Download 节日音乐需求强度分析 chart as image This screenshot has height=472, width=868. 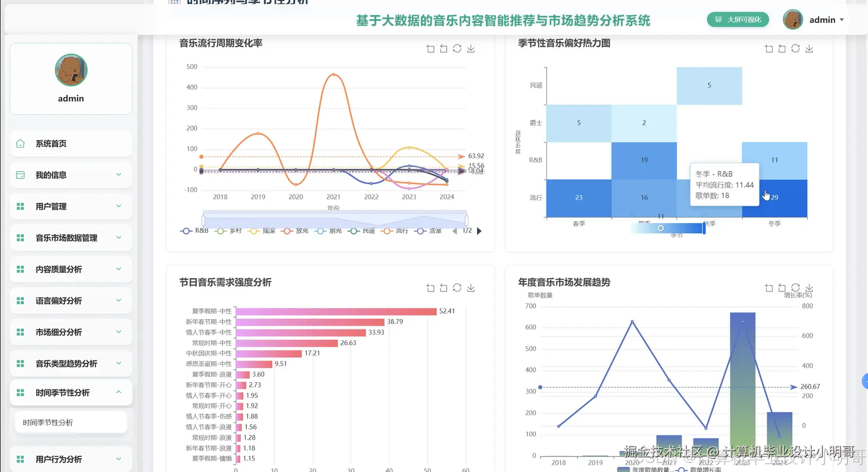(471, 288)
